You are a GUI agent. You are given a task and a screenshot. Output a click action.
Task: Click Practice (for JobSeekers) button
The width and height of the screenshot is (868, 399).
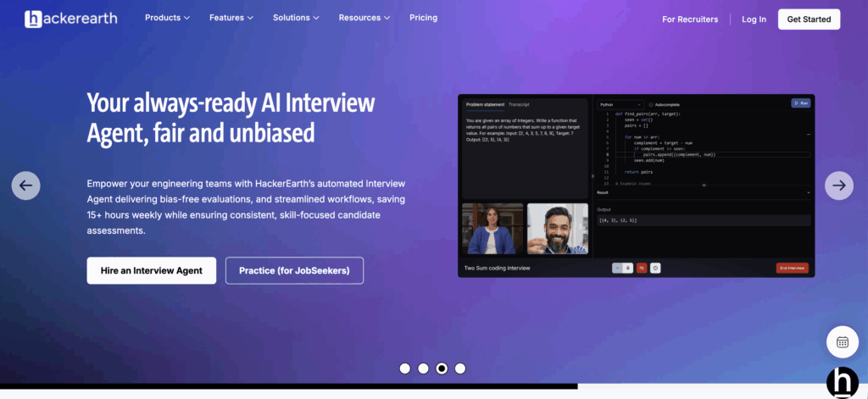294,270
